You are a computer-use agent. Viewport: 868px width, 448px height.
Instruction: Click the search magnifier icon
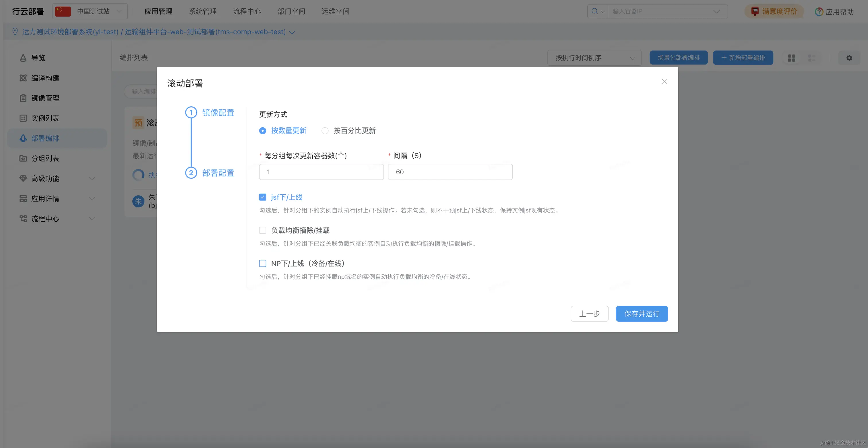595,11
